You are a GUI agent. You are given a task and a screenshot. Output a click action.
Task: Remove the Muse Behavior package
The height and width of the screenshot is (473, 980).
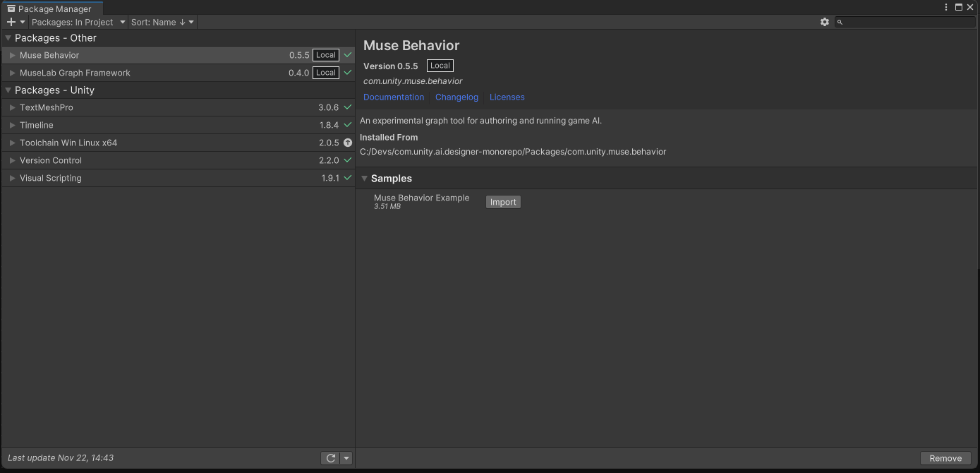coord(945,458)
